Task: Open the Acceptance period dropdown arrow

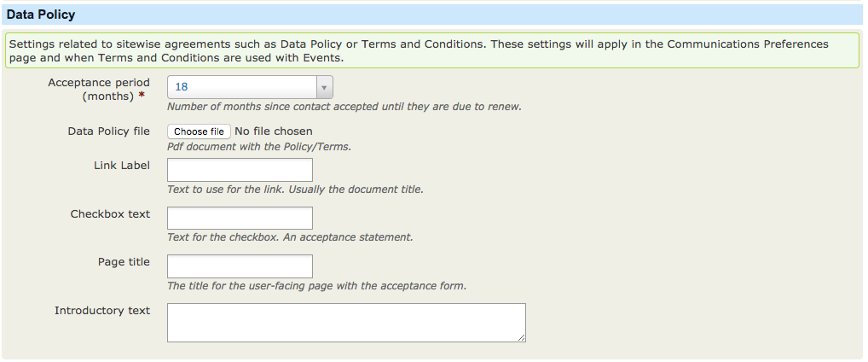Action: [x=324, y=87]
